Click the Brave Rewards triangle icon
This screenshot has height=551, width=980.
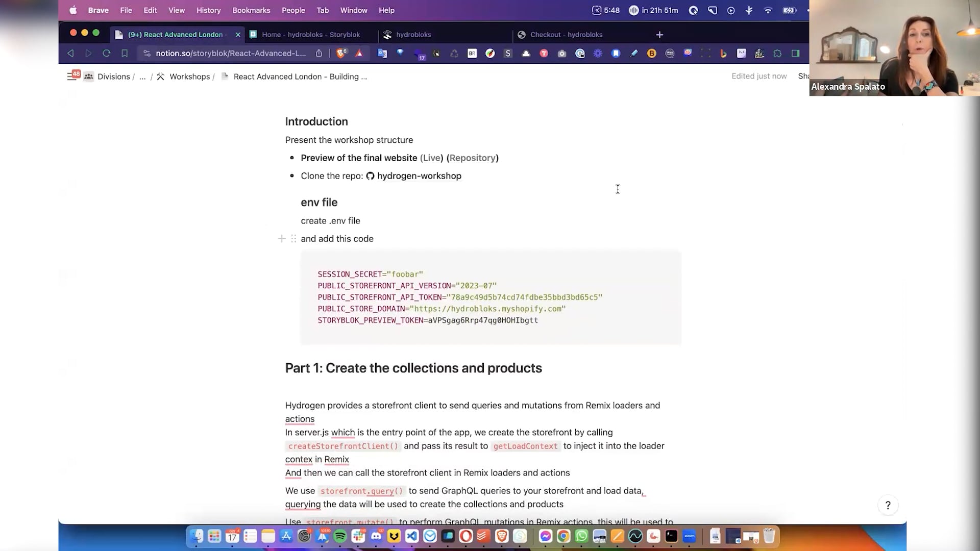click(x=359, y=53)
